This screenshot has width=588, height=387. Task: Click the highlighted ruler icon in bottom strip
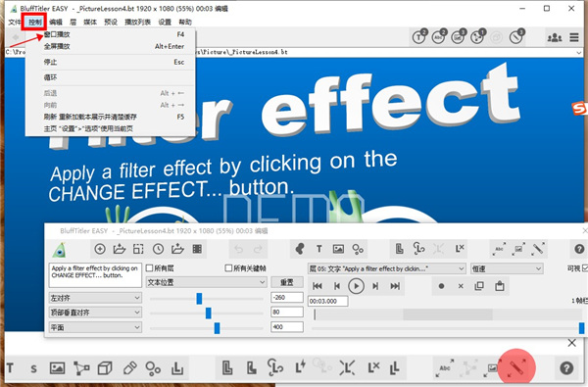tap(516, 367)
